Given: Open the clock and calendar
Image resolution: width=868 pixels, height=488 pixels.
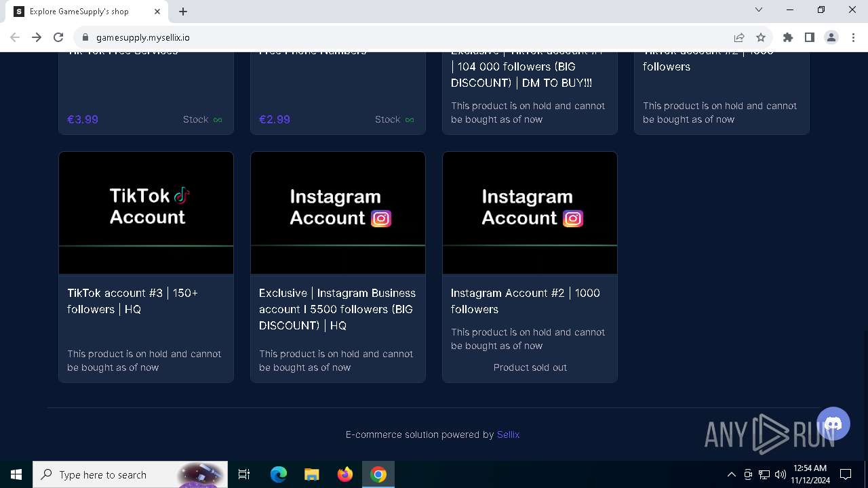Looking at the screenshot, I should coord(810,474).
